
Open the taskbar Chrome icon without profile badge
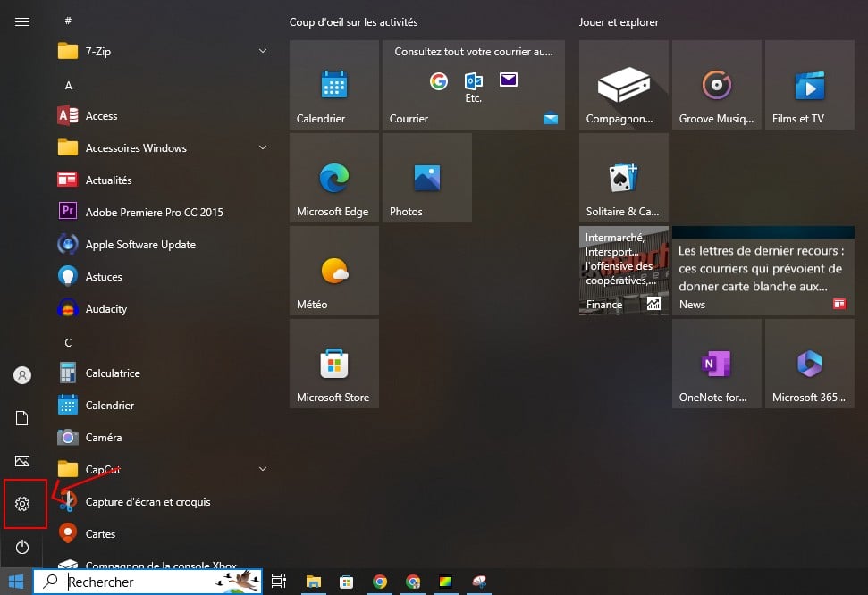click(380, 582)
